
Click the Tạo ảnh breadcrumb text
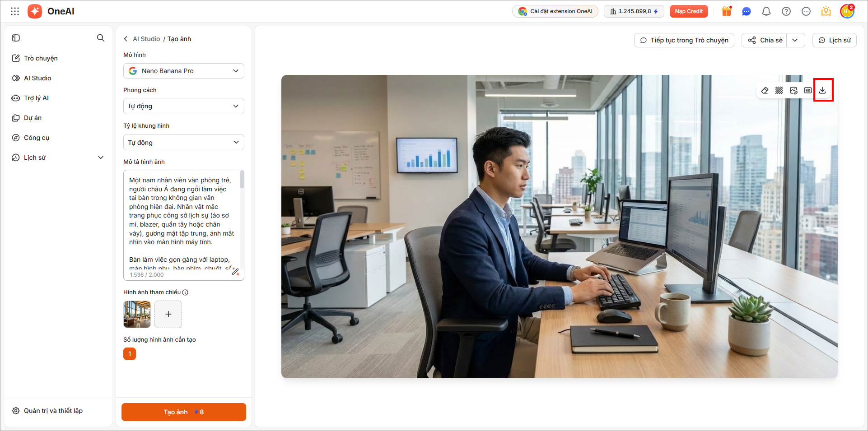[179, 39]
